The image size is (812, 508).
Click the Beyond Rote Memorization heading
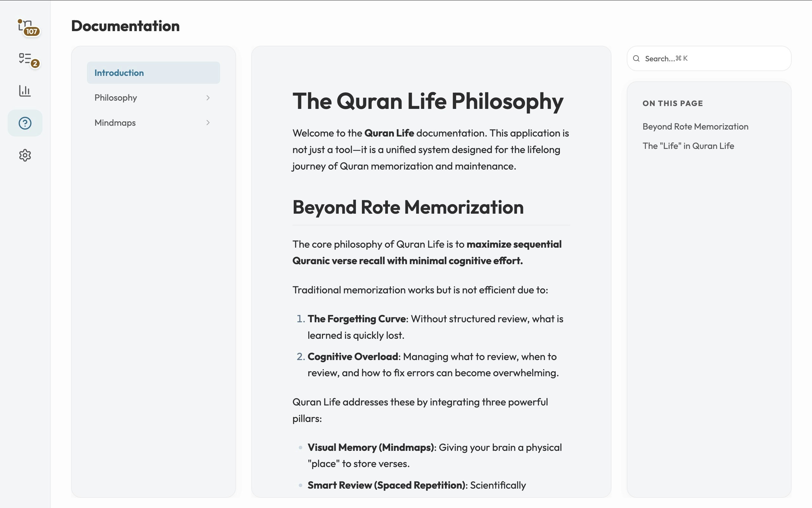pyautogui.click(x=408, y=207)
